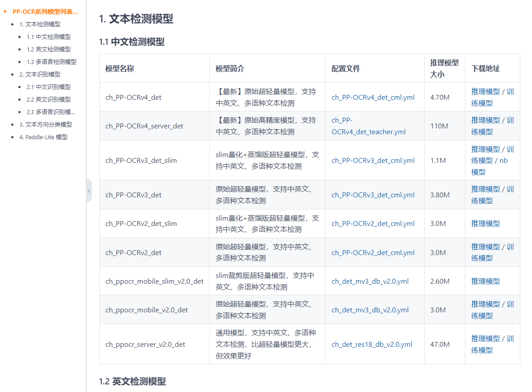Open PP-OCR系列模型列表 in the sidebar
The width and height of the screenshot is (532, 392).
pyautogui.click(x=45, y=12)
